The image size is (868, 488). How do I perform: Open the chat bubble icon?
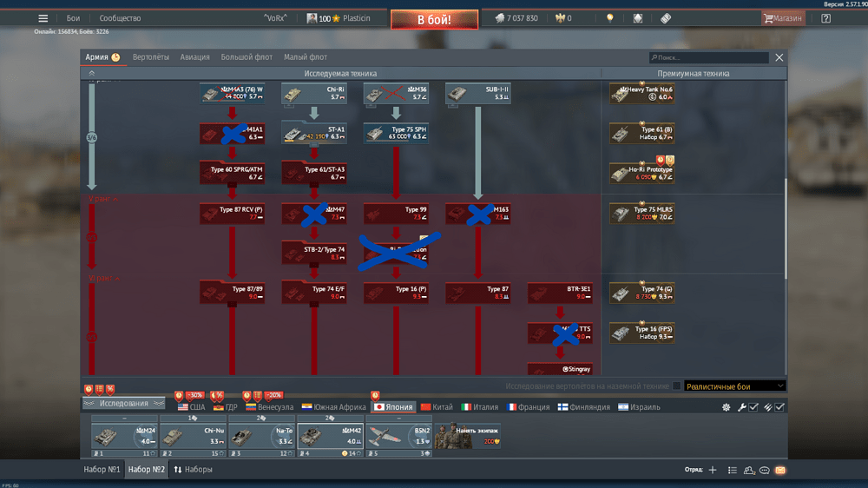pyautogui.click(x=765, y=470)
